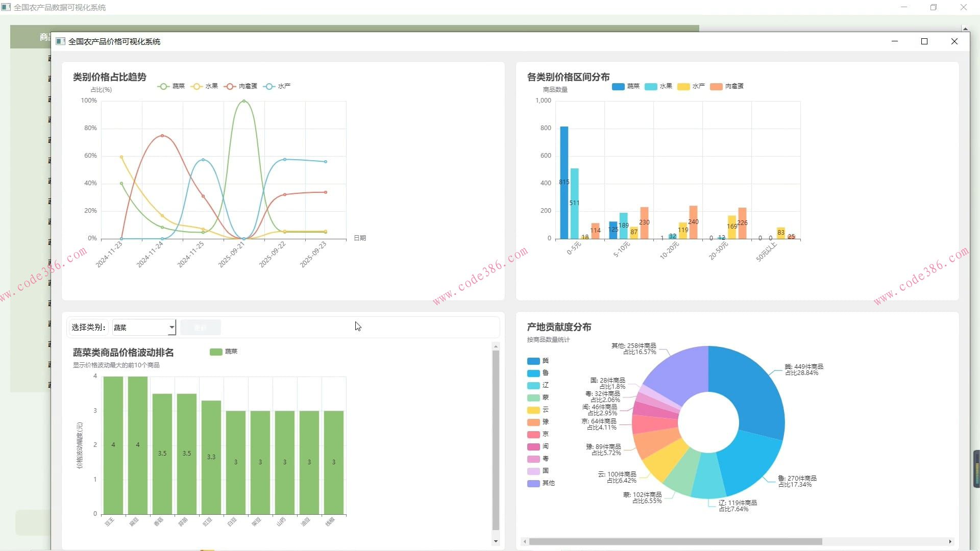Click 水果 legend icon in line chart

tap(197, 86)
